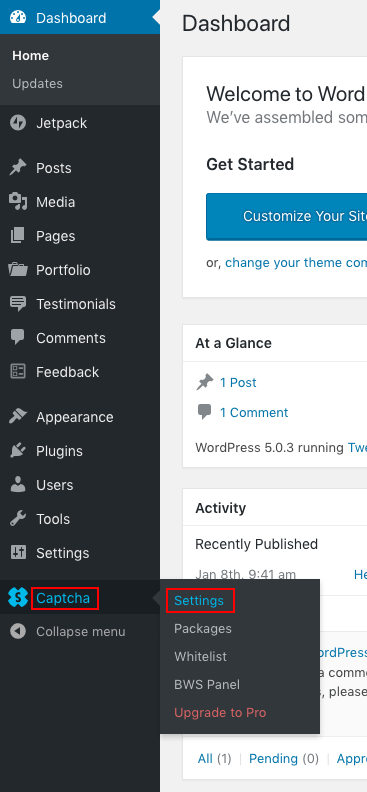Image resolution: width=367 pixels, height=792 pixels.
Task: Click the Media icon in sidebar
Action: click(x=18, y=202)
